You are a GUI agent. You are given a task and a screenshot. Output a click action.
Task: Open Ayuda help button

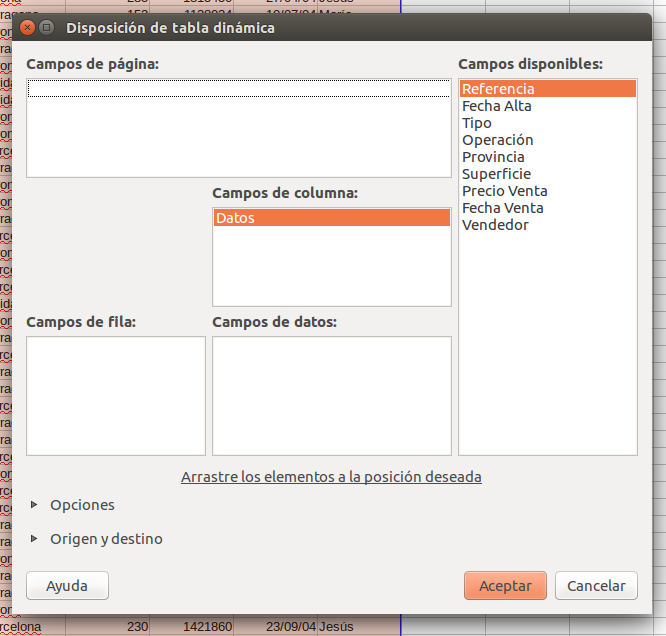[67, 585]
